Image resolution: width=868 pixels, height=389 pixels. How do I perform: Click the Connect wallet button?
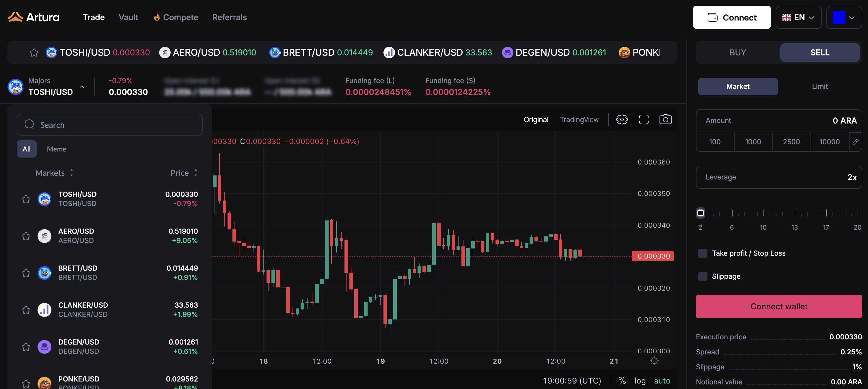779,306
